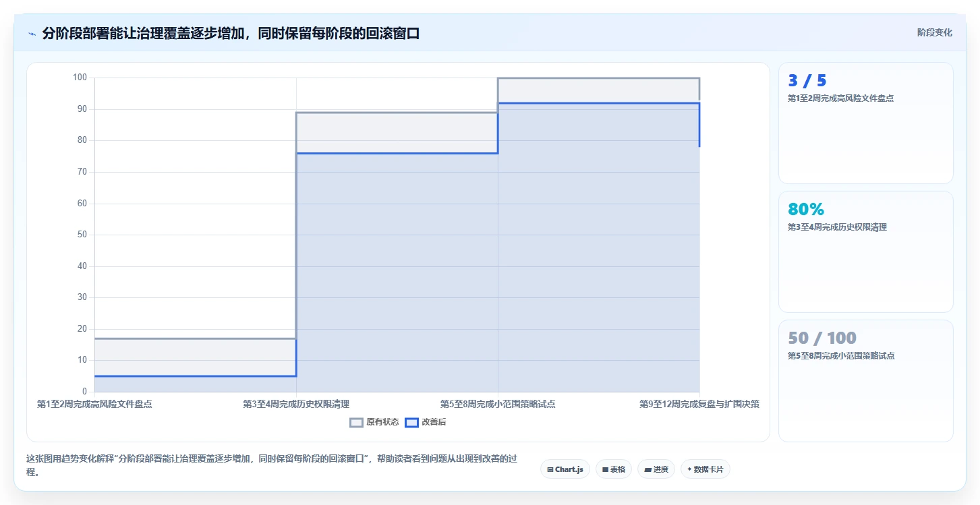
Task: Open the 3 / 5 stat card
Action: 866,123
